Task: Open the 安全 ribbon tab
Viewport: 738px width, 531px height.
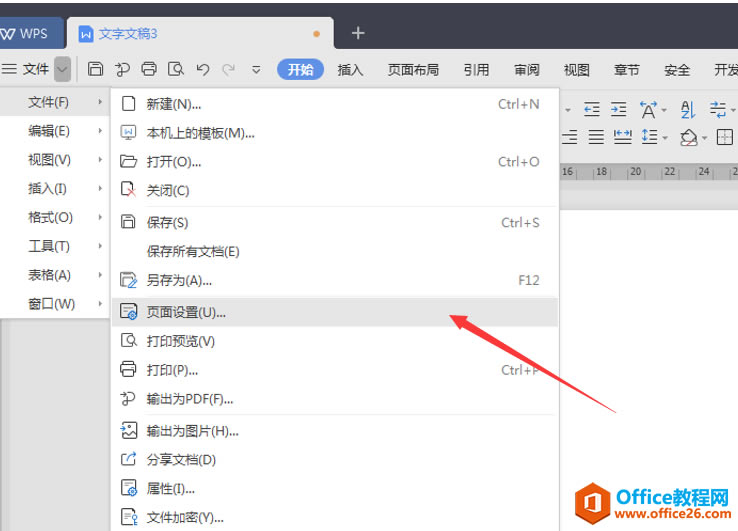Action: click(677, 70)
